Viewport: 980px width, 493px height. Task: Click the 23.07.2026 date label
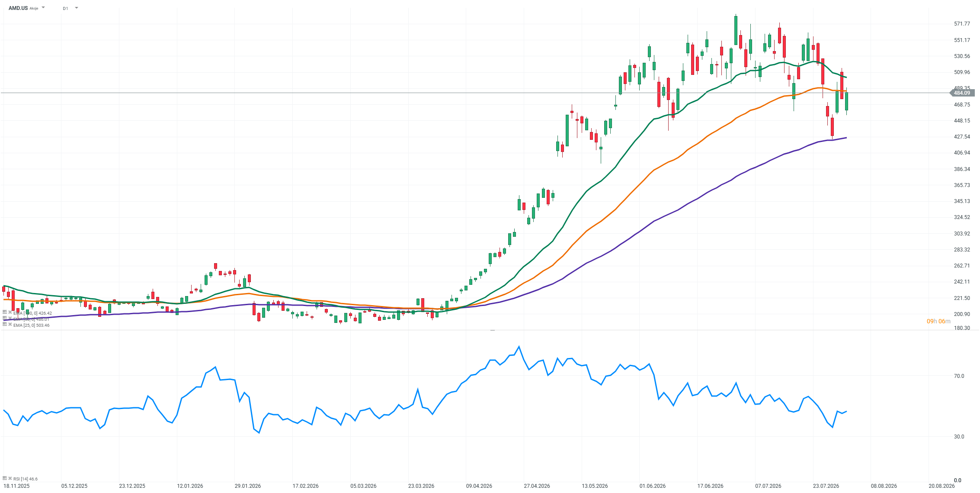[x=826, y=486]
